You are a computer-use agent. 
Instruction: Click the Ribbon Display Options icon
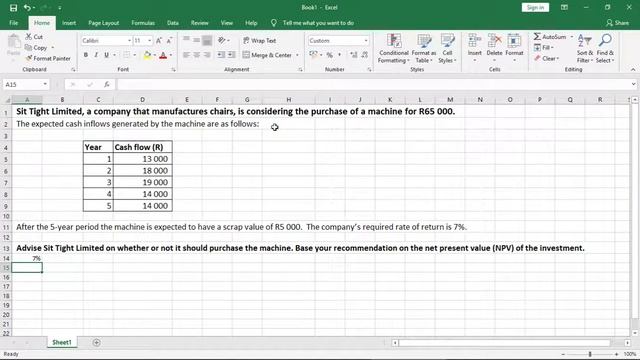[564, 7]
